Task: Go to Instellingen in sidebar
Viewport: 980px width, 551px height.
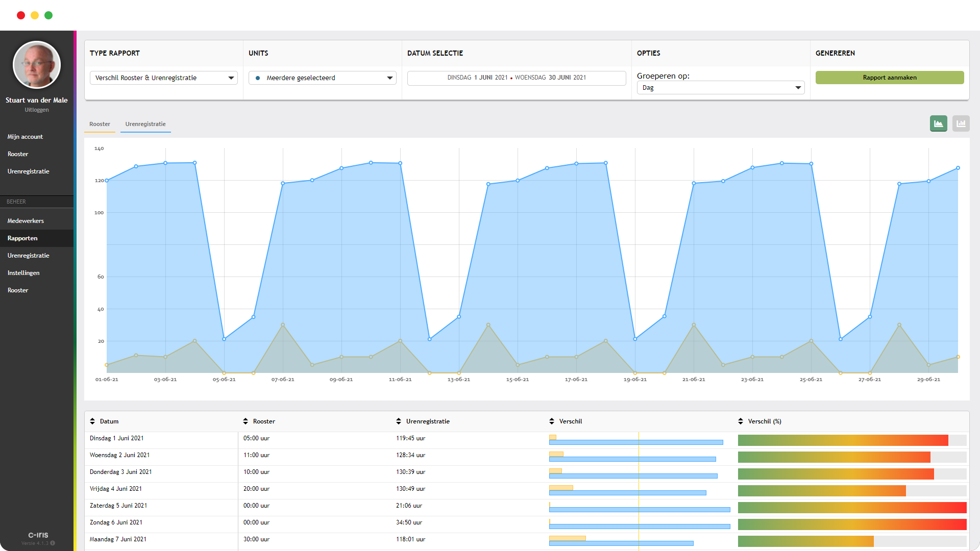Action: pos(23,273)
